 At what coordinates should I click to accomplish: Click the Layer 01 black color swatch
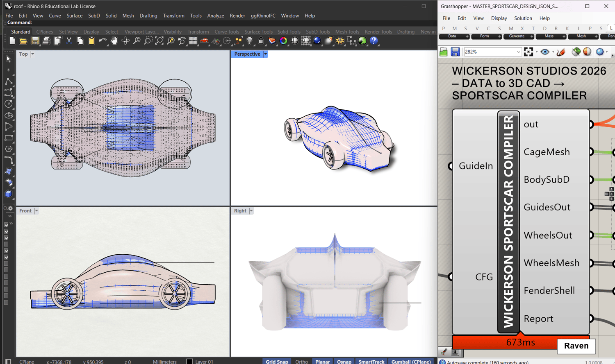[x=189, y=362]
